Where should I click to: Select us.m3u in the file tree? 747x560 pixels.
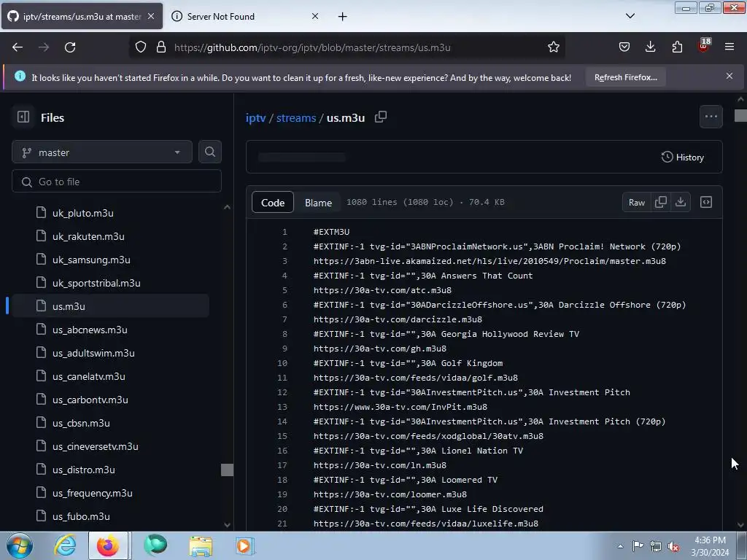[111, 306]
